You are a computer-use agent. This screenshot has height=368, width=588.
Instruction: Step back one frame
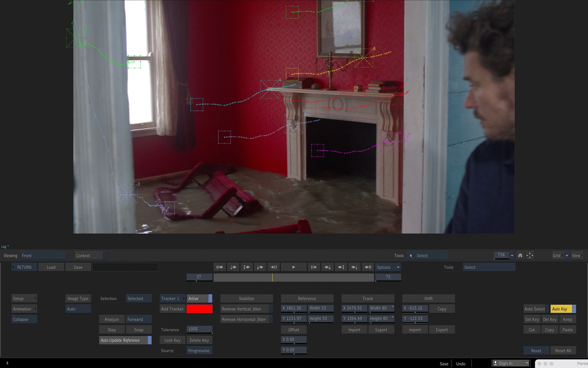click(274, 267)
